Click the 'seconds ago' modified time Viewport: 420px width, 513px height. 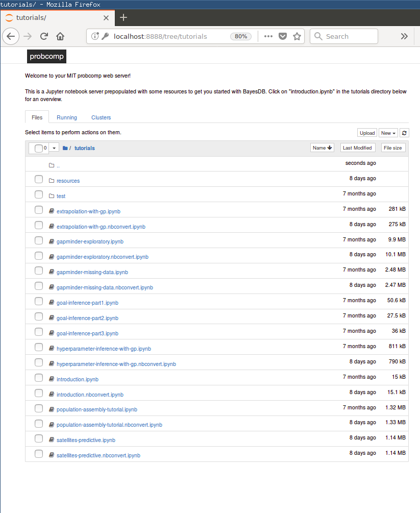360,163
